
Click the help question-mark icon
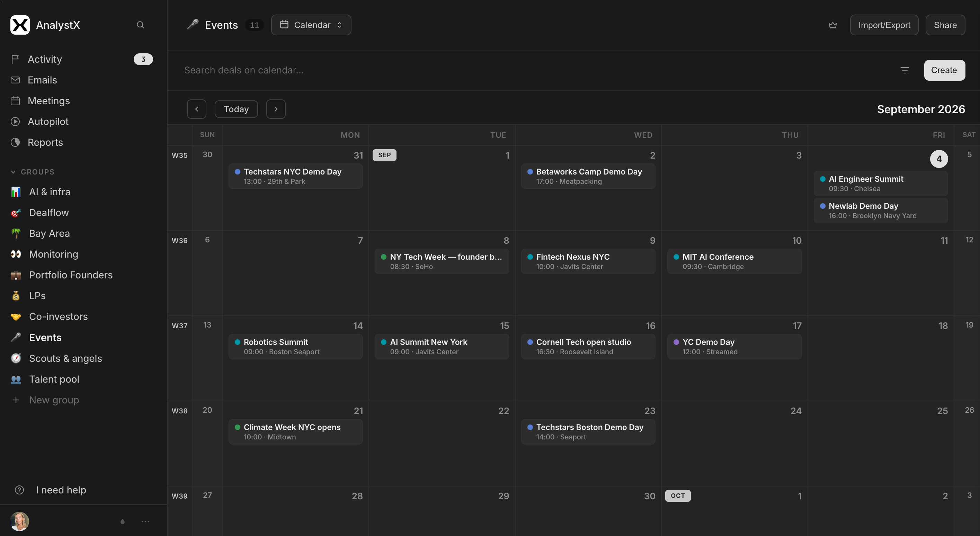pyautogui.click(x=19, y=490)
